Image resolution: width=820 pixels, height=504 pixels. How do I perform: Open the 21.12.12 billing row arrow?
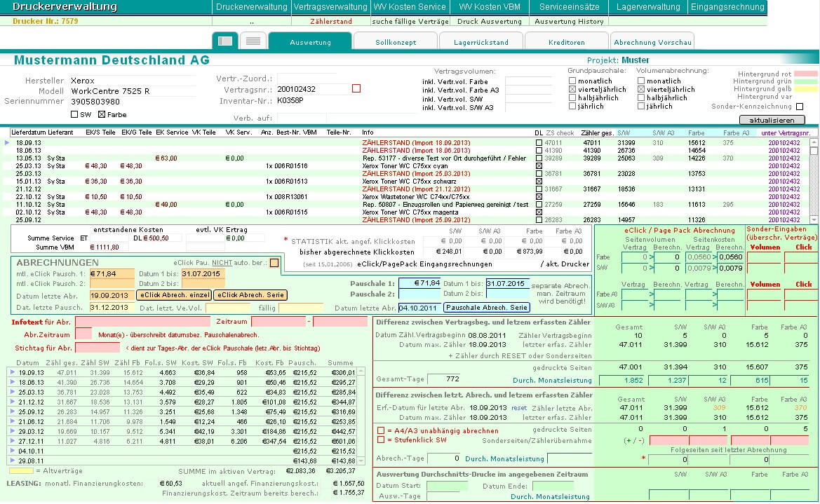point(12,402)
